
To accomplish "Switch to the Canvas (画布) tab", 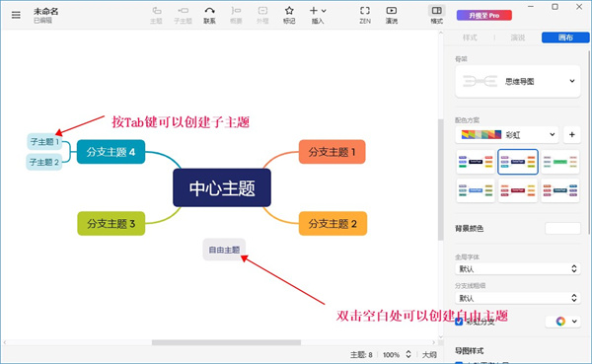I will coord(565,37).
